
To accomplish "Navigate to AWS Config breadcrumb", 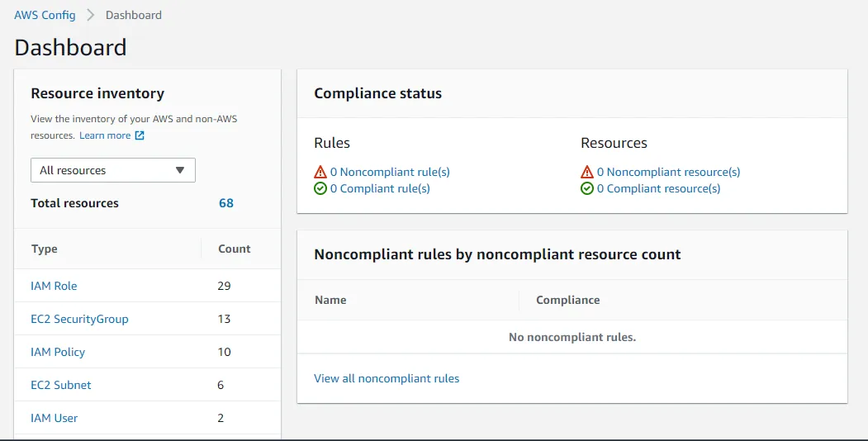I will tap(45, 15).
